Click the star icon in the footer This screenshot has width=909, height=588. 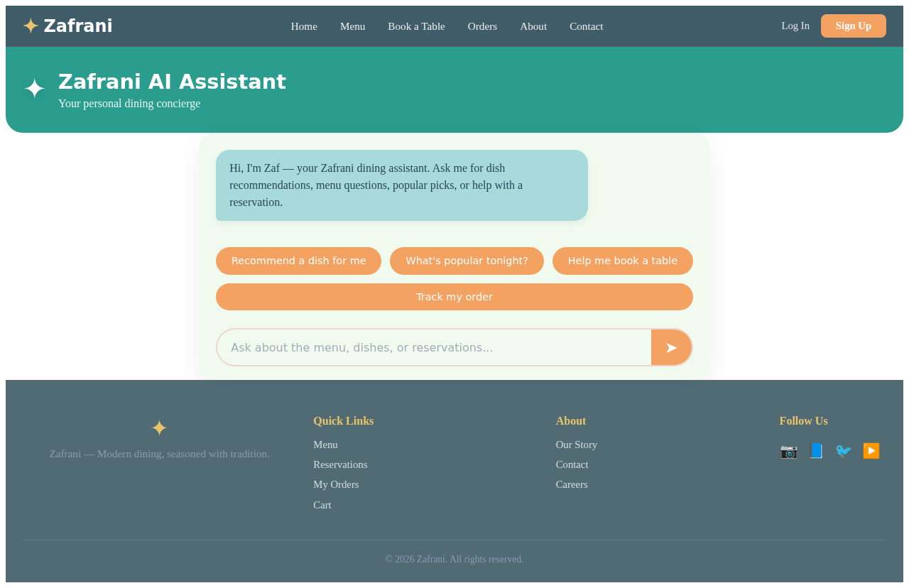tap(159, 428)
